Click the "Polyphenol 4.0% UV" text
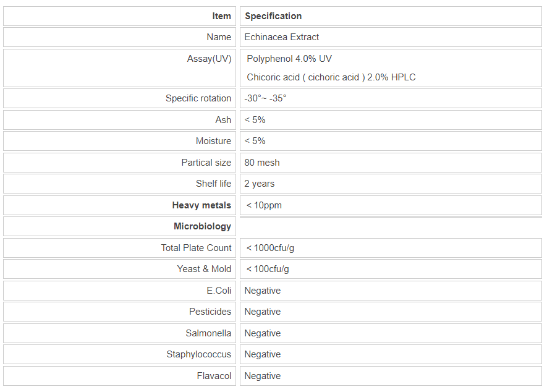The height and width of the screenshot is (392, 547). 289,59
